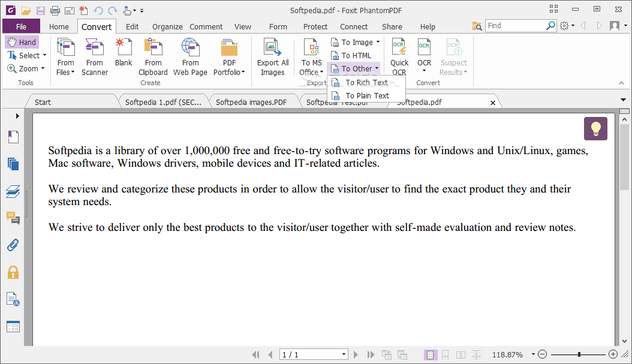Switch to the Protect ribbon tab
The image size is (632, 364).
tap(315, 26)
